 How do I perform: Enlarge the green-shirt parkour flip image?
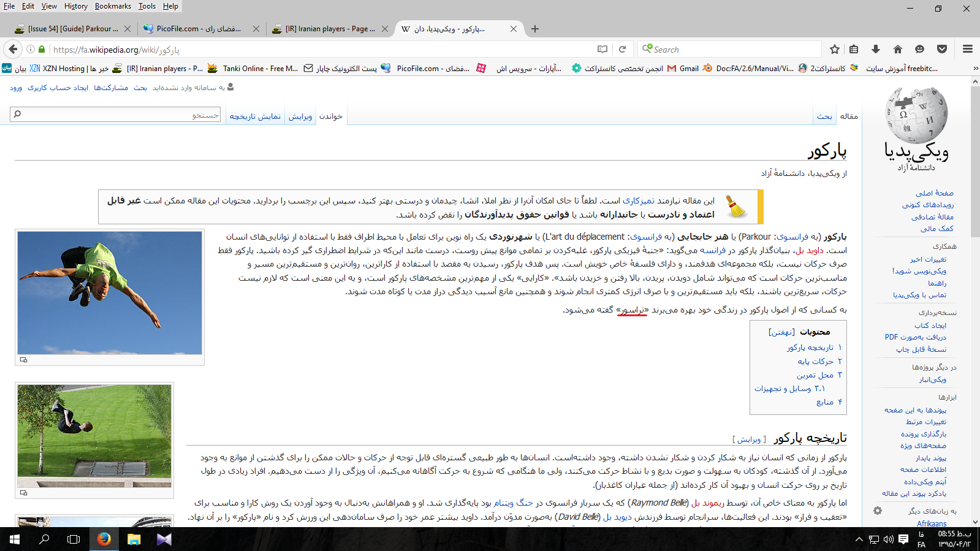coord(23,360)
